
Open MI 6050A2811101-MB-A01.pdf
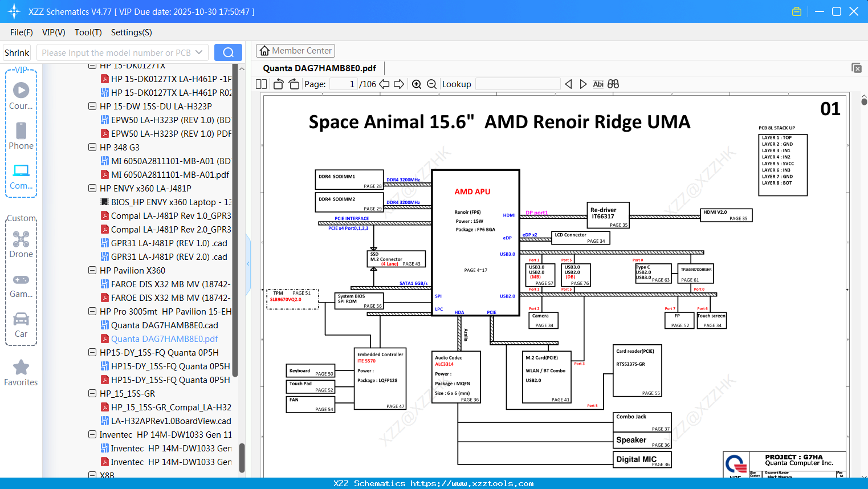coord(170,174)
